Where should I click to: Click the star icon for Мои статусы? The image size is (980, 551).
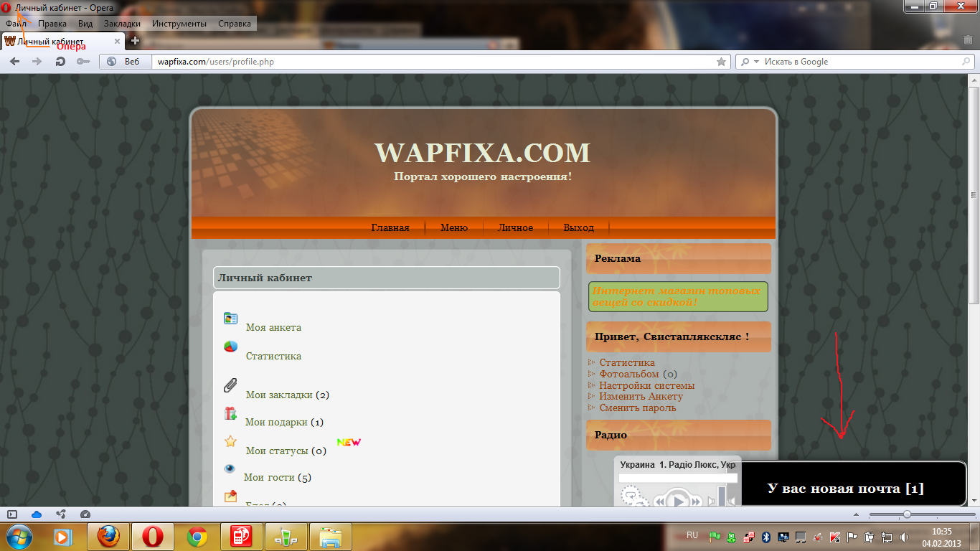230,441
